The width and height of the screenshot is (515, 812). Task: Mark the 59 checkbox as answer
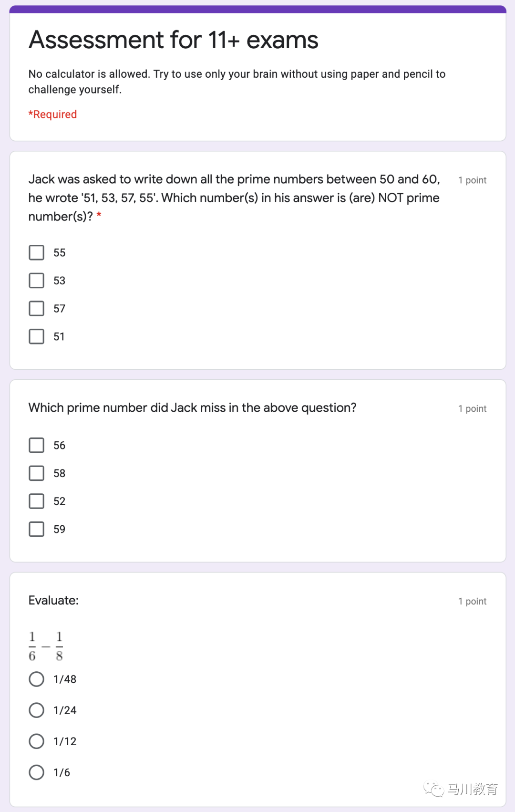37,529
